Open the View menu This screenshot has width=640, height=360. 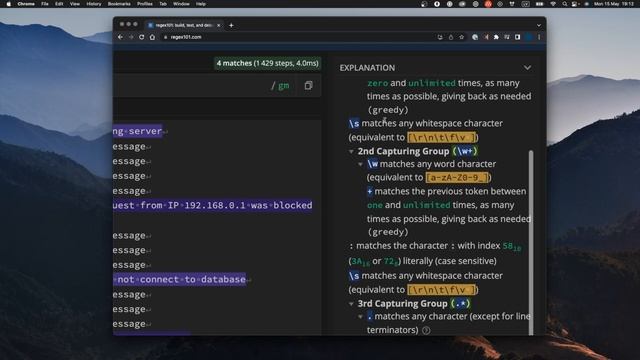(75, 4)
